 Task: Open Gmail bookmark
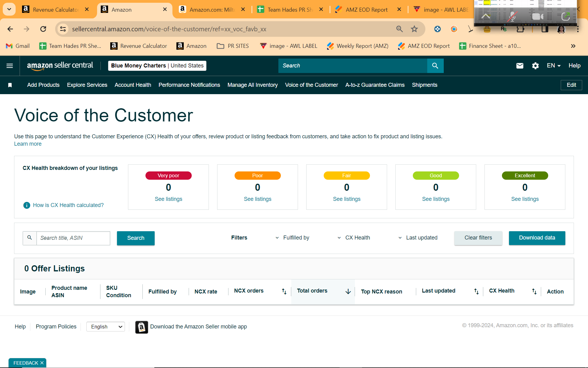pyautogui.click(x=18, y=46)
